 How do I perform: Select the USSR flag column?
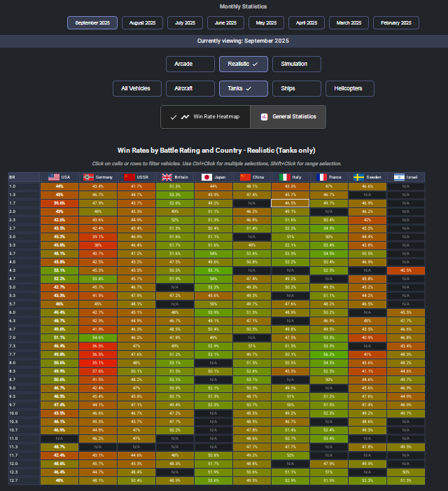tap(136, 177)
